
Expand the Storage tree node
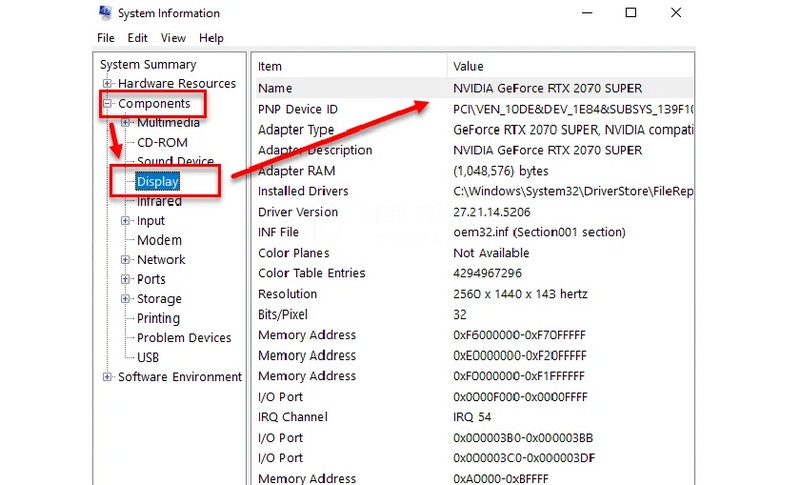pos(126,299)
